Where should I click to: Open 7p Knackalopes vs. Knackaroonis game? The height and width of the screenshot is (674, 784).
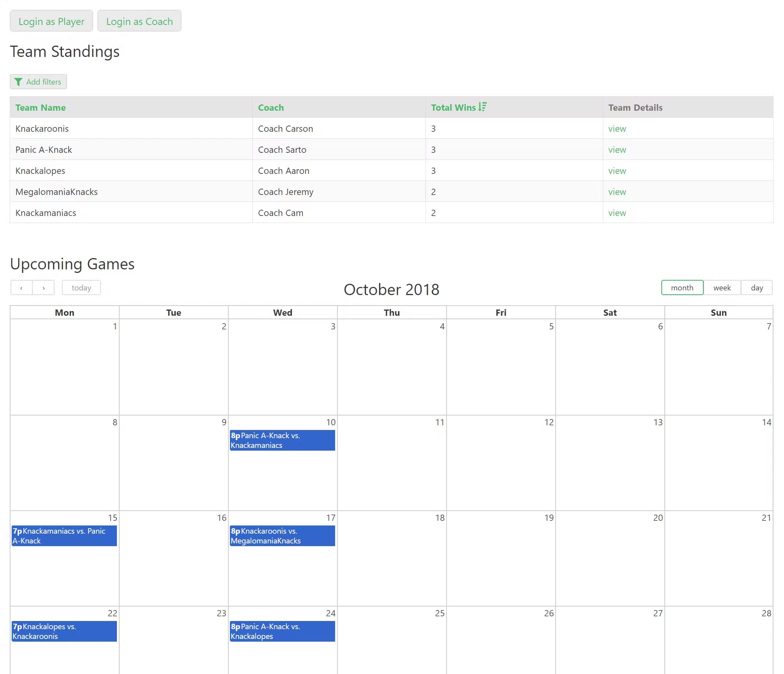pos(64,631)
